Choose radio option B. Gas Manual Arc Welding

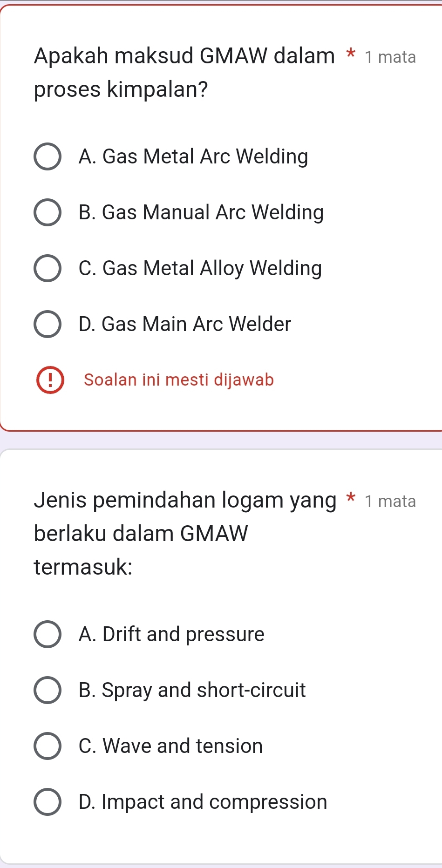48,213
